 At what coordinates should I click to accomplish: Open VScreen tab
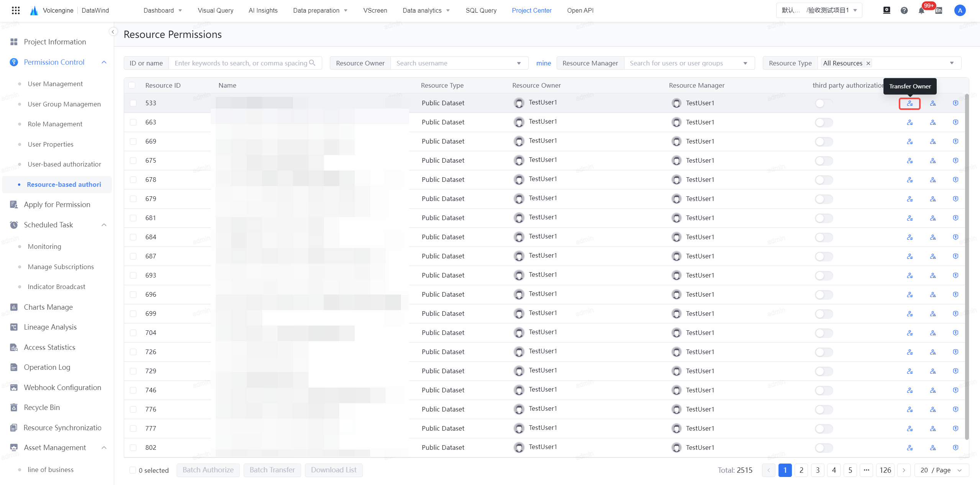point(375,10)
